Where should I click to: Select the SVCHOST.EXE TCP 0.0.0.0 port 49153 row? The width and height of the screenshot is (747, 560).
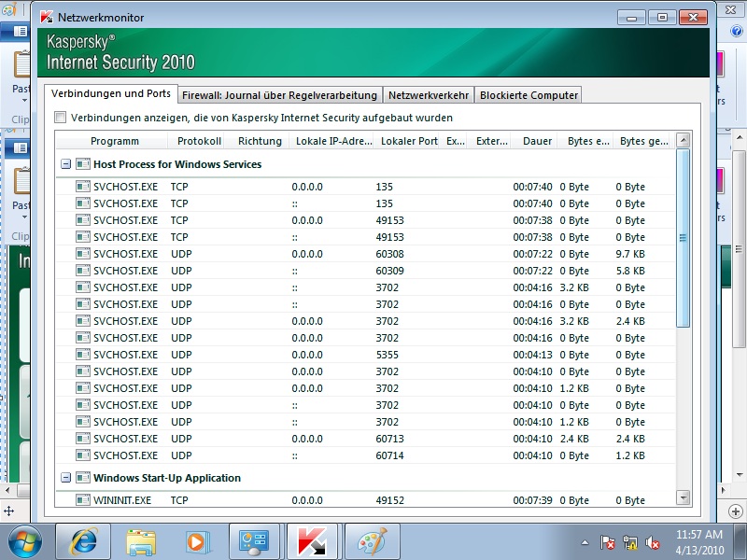(365, 220)
